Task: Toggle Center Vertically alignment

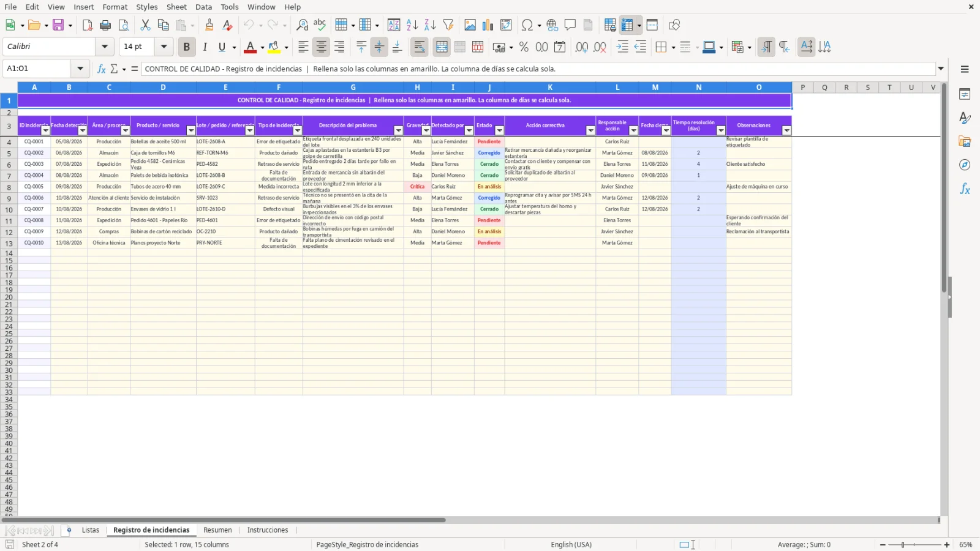Action: (379, 47)
